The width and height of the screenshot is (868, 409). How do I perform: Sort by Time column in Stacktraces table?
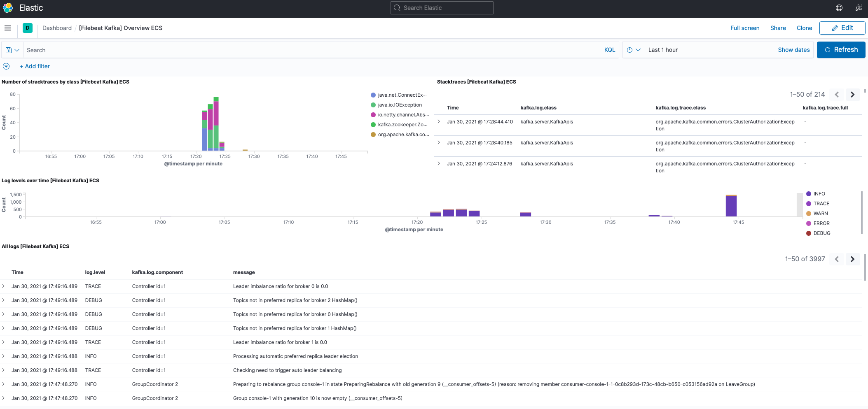pyautogui.click(x=453, y=108)
